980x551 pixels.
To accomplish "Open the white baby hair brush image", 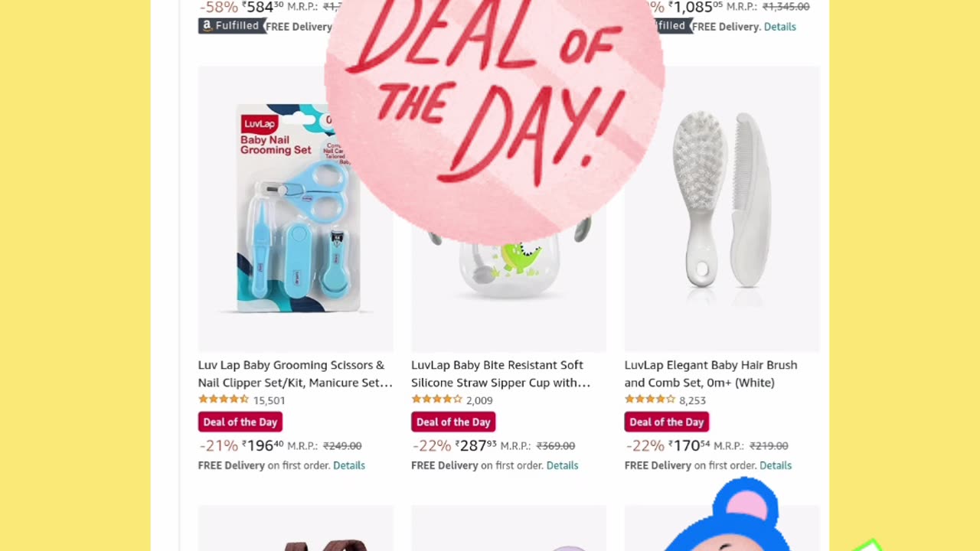I will (722, 208).
